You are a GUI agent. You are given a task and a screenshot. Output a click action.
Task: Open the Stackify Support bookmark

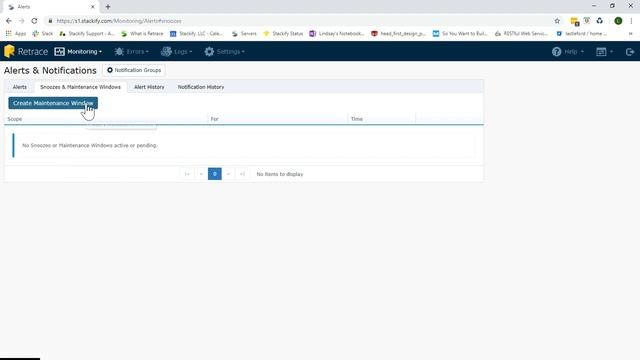coord(87,33)
